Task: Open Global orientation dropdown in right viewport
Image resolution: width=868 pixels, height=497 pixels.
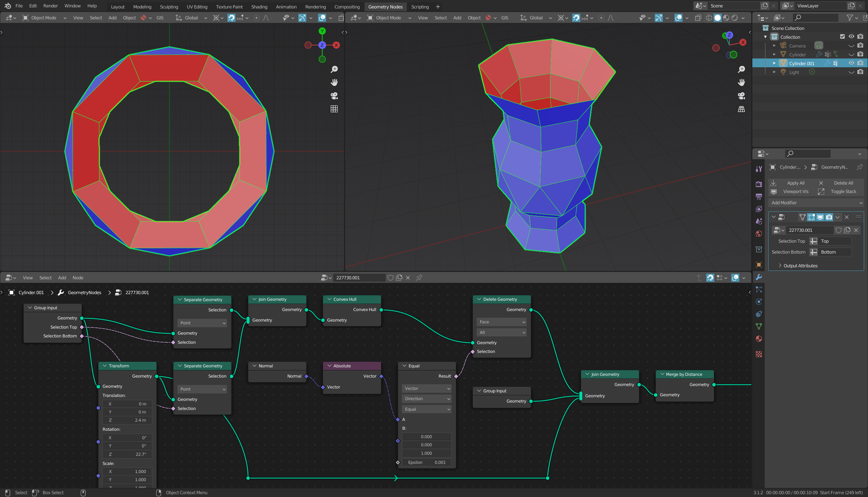Action: [x=536, y=18]
